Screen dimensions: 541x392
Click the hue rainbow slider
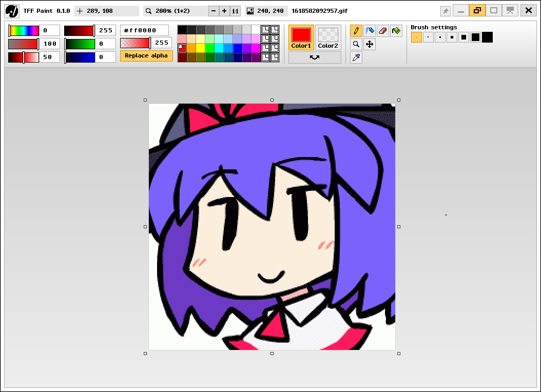24,31
